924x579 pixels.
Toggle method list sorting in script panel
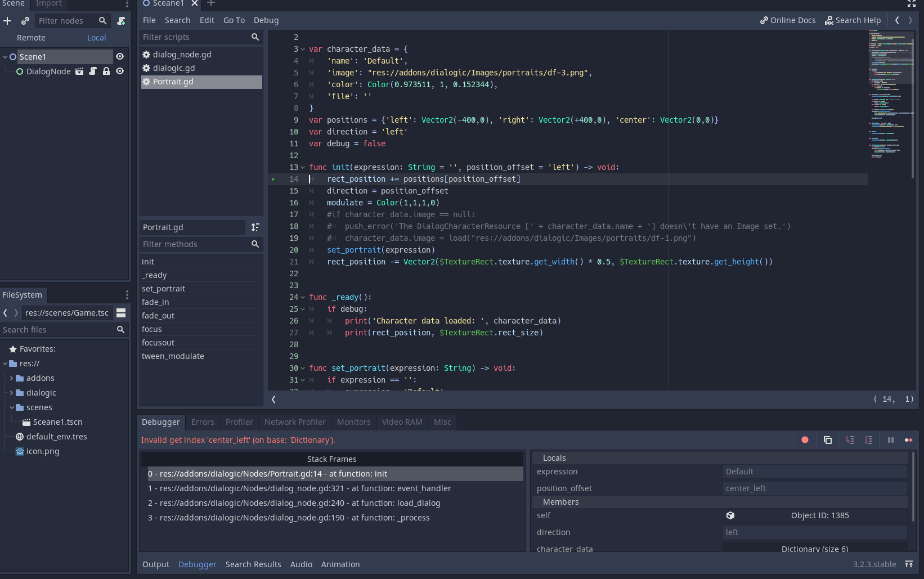(x=255, y=227)
